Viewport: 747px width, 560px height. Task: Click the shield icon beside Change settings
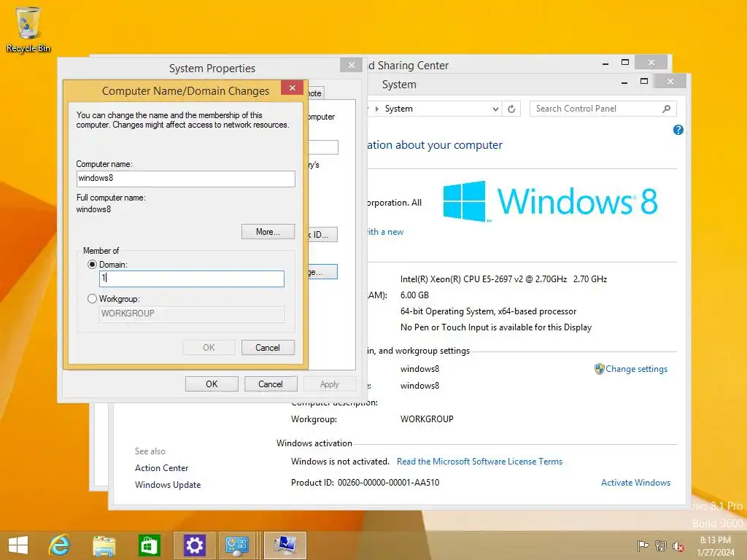[599, 369]
